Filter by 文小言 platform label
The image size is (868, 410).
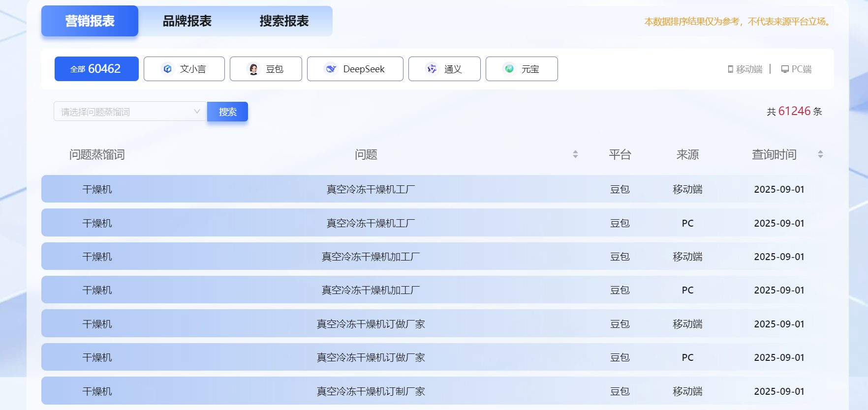193,69
